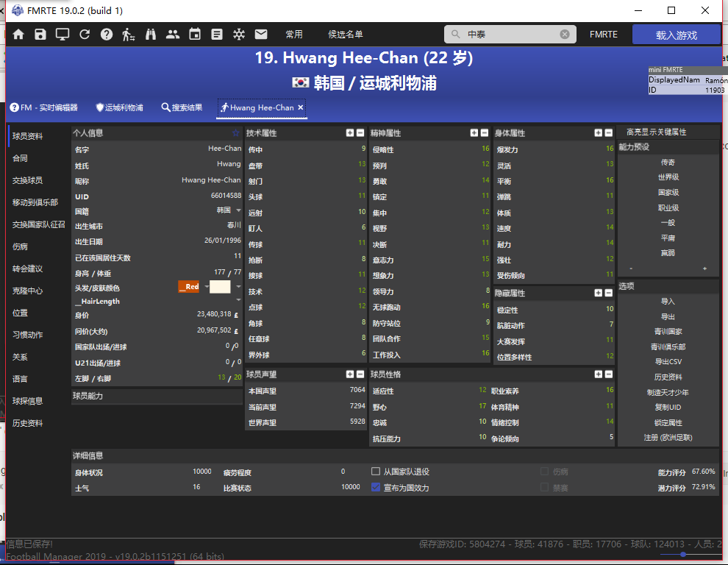
Task: Edit the 身价 value field
Action: [x=214, y=314]
